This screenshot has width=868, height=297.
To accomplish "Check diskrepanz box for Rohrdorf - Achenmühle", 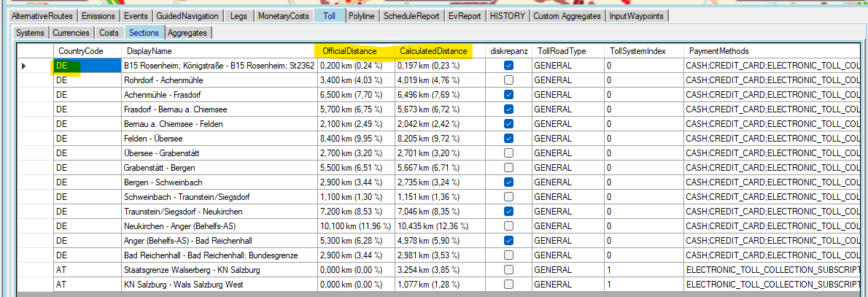I will tap(508, 80).
